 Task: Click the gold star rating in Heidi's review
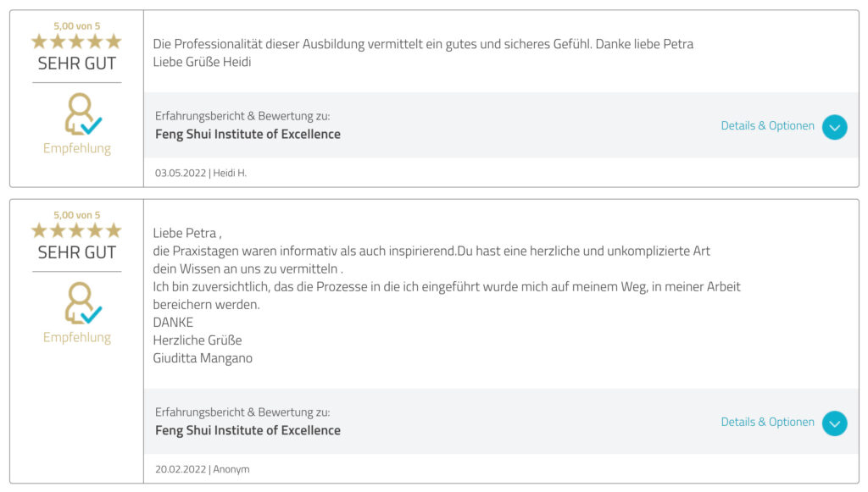pyautogui.click(x=76, y=41)
